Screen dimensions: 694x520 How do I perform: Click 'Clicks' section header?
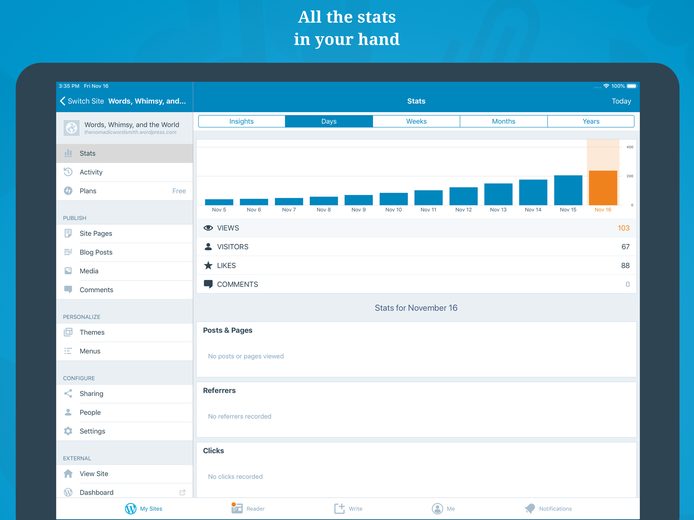(x=213, y=451)
